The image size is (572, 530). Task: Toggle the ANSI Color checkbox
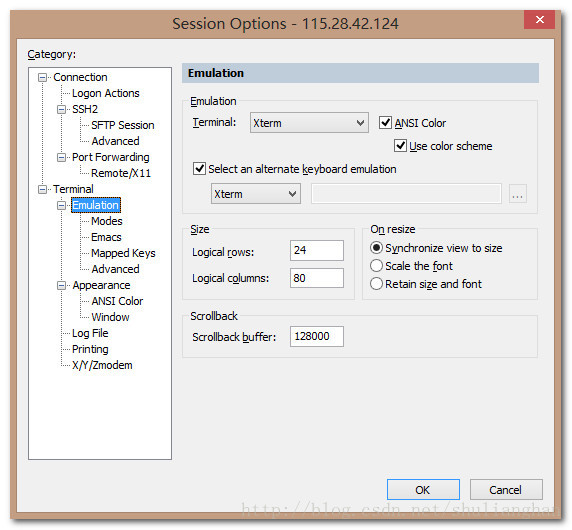(385, 123)
